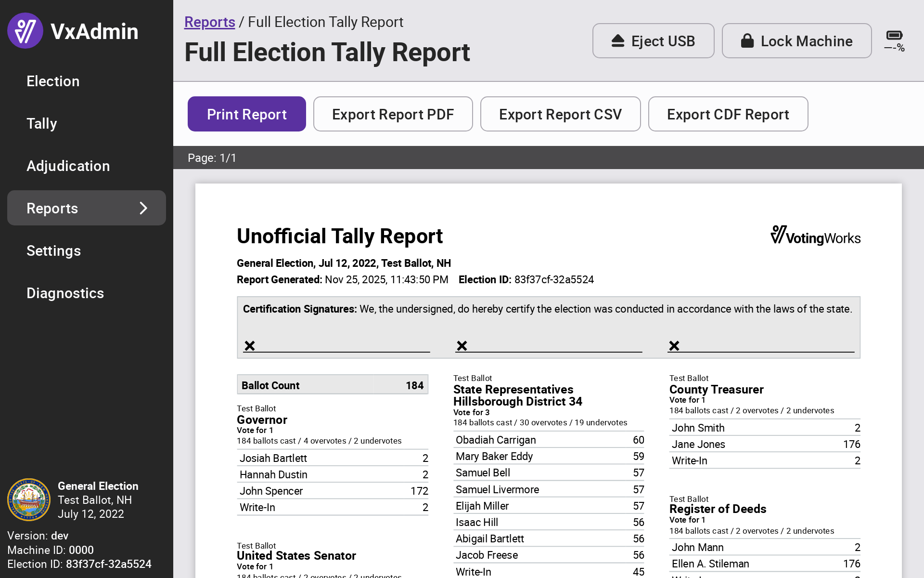This screenshot has height=578, width=924.
Task: Click the VxAdmin logo icon
Action: (x=25, y=31)
